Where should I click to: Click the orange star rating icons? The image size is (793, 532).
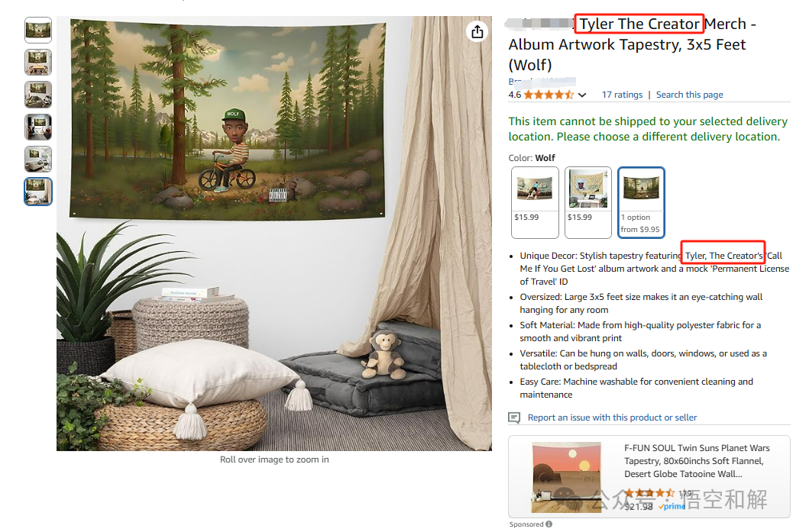549,95
